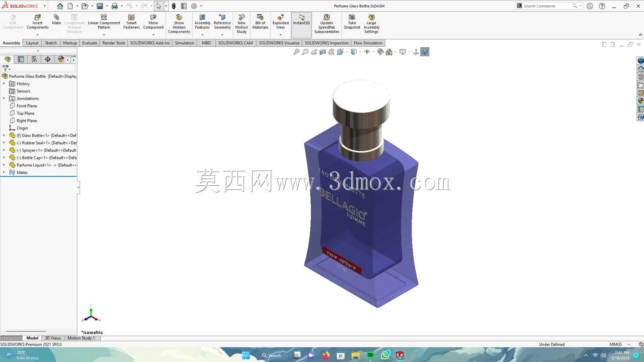This screenshot has width=644, height=362.
Task: Take a Snapshot of the assembly
Action: (x=352, y=22)
